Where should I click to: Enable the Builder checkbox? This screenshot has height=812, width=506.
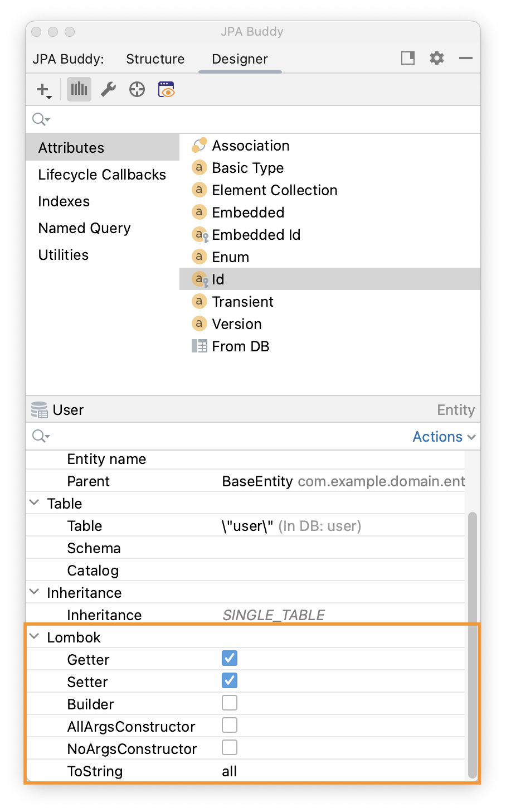click(229, 703)
